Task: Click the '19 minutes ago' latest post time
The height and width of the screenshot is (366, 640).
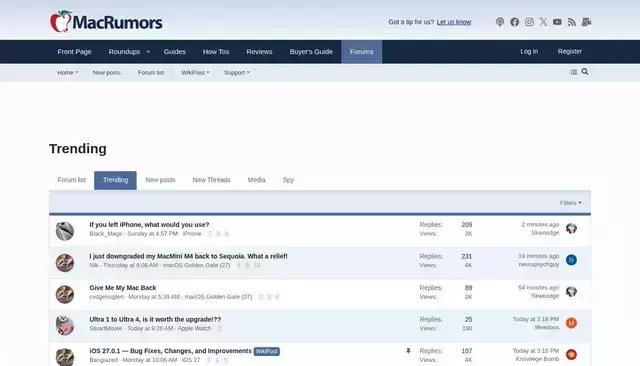Action: (x=538, y=256)
